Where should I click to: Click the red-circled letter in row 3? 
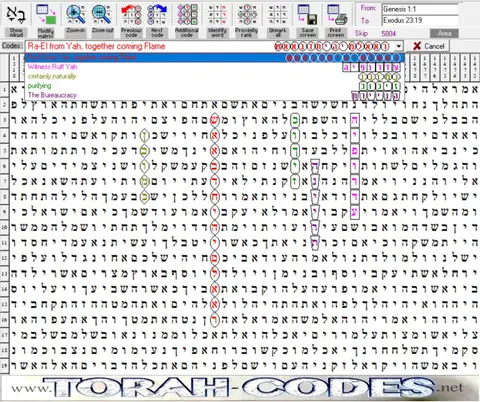(215, 119)
